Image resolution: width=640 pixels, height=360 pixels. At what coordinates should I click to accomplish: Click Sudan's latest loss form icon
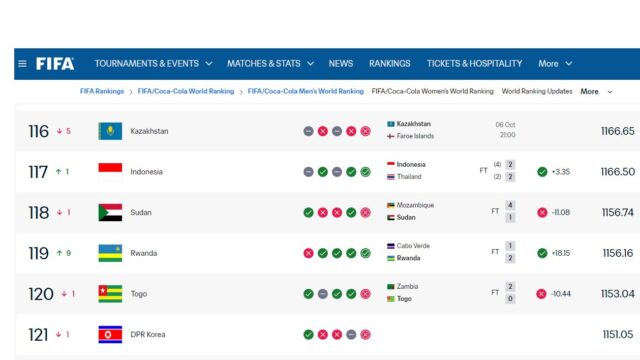point(365,212)
